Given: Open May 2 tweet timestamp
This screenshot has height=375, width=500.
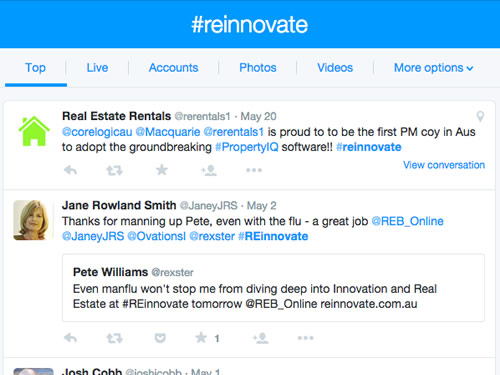Looking at the screenshot, I should 261,206.
